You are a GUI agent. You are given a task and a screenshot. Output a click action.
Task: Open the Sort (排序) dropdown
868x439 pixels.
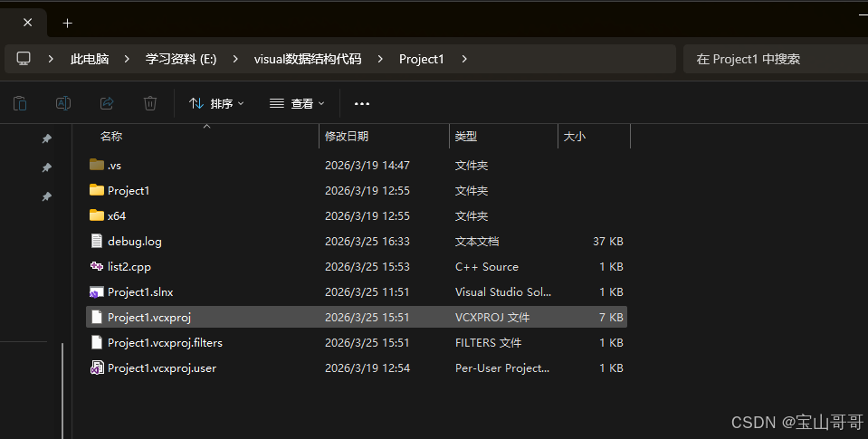point(216,103)
